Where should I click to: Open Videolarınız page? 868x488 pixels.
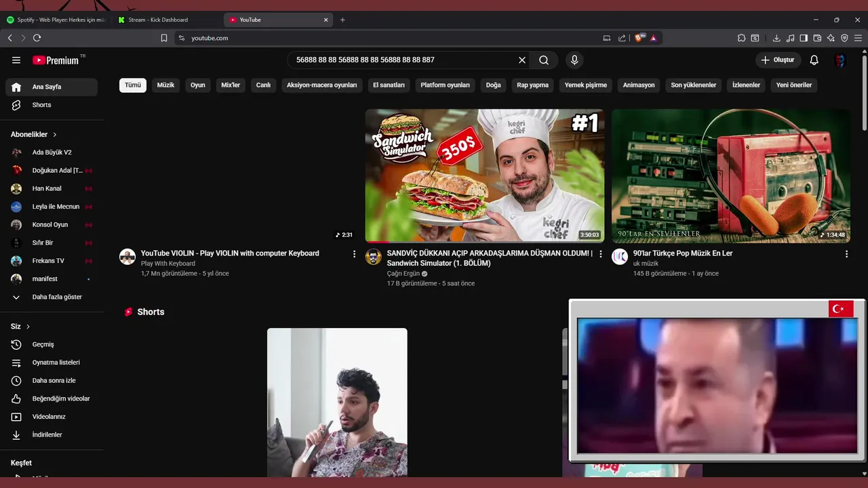[52, 417]
